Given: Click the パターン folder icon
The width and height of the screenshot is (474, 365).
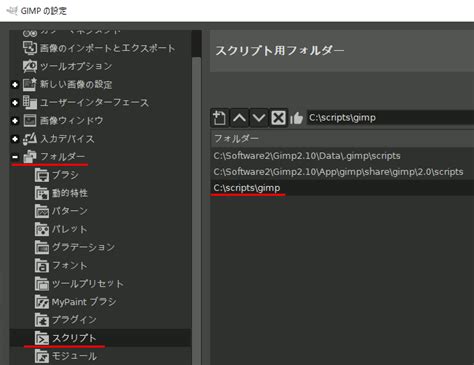Looking at the screenshot, I should 42,211.
